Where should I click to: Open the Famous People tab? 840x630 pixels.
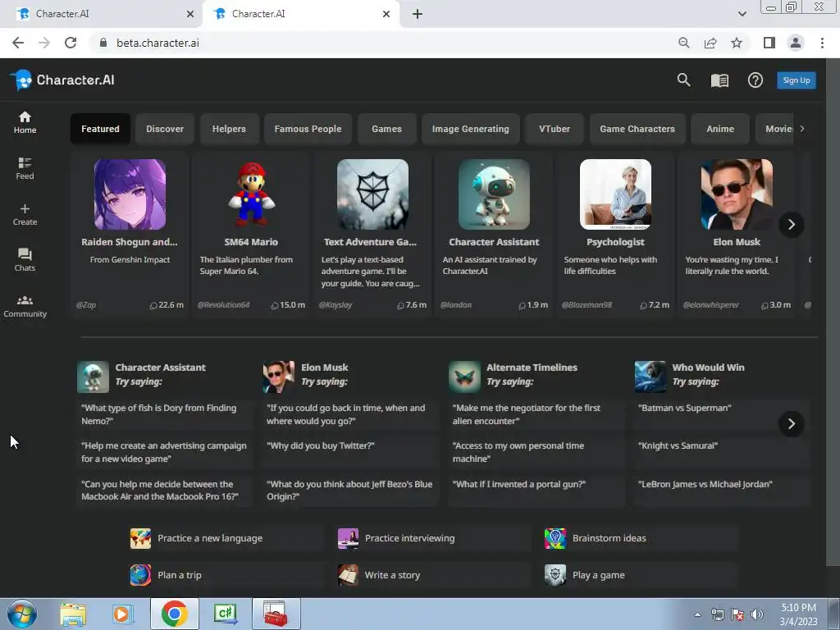[308, 129]
